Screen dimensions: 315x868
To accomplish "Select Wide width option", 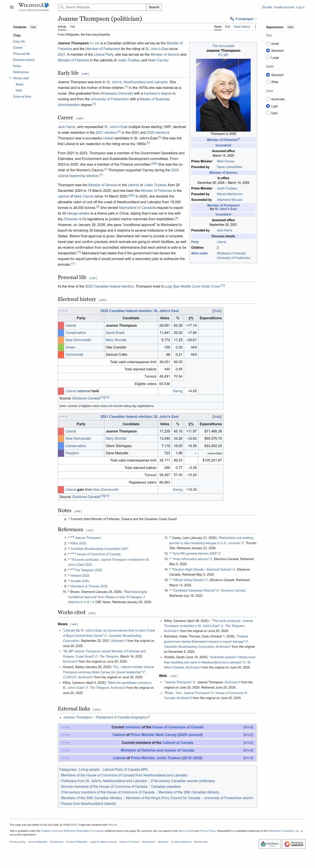I will tap(268, 82).
